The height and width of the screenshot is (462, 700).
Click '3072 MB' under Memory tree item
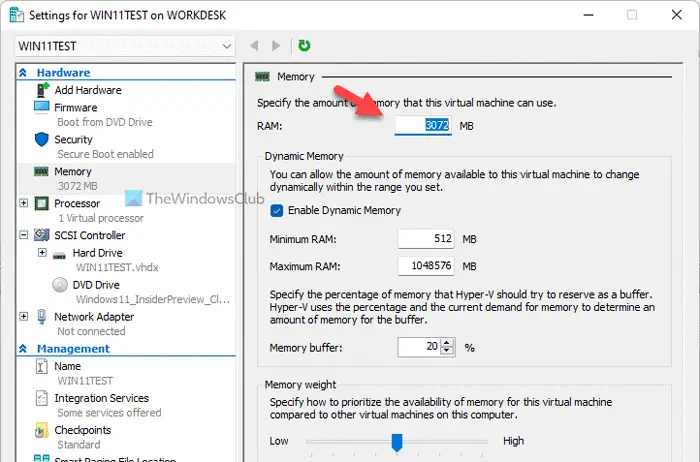77,186
